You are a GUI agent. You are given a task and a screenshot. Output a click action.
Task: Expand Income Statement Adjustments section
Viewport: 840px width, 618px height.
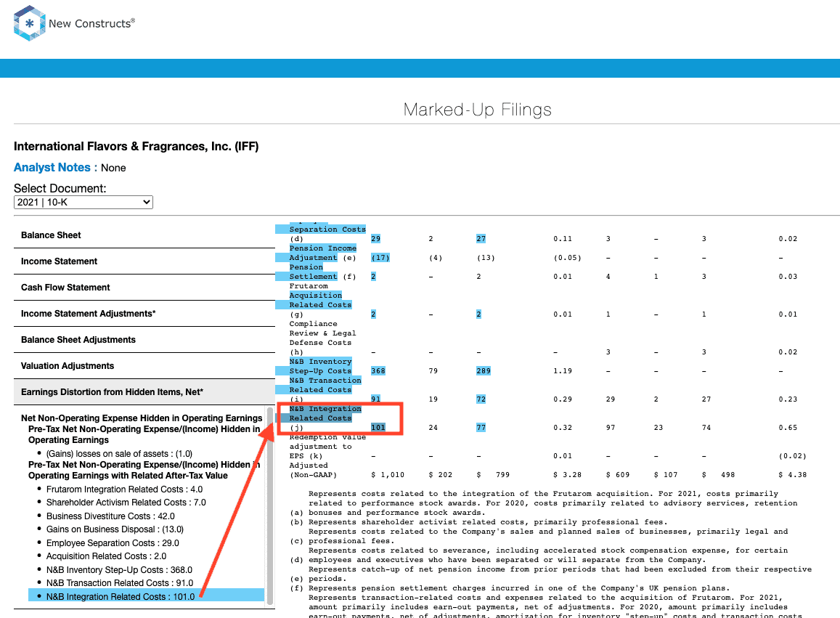[144, 314]
